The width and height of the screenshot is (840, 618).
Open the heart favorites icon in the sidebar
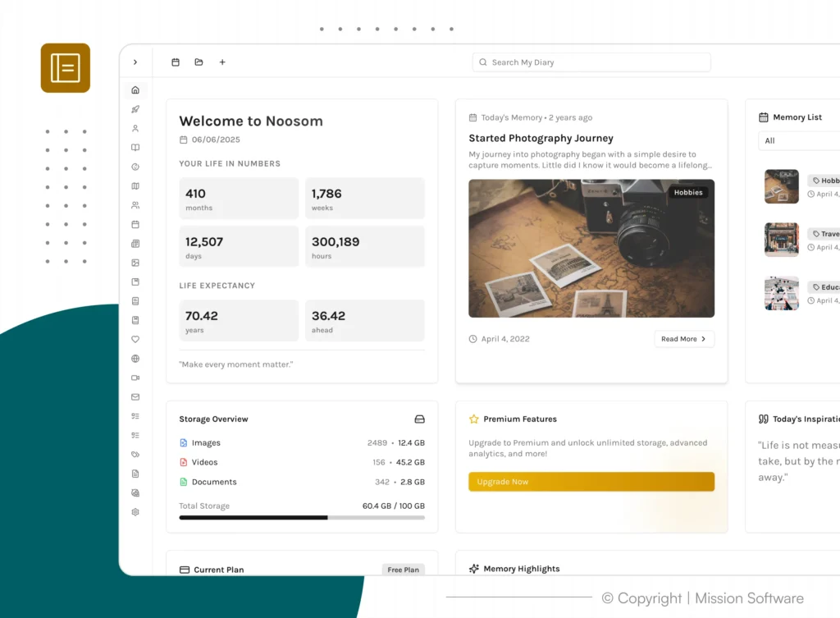[x=135, y=339]
